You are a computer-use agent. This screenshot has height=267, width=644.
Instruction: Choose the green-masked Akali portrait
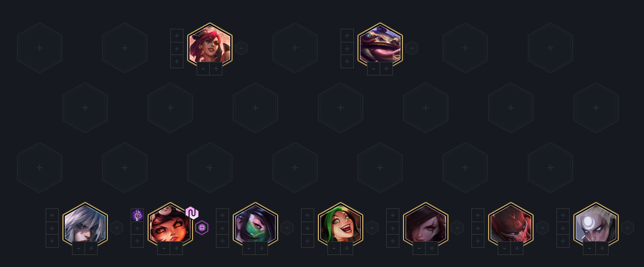255,224
